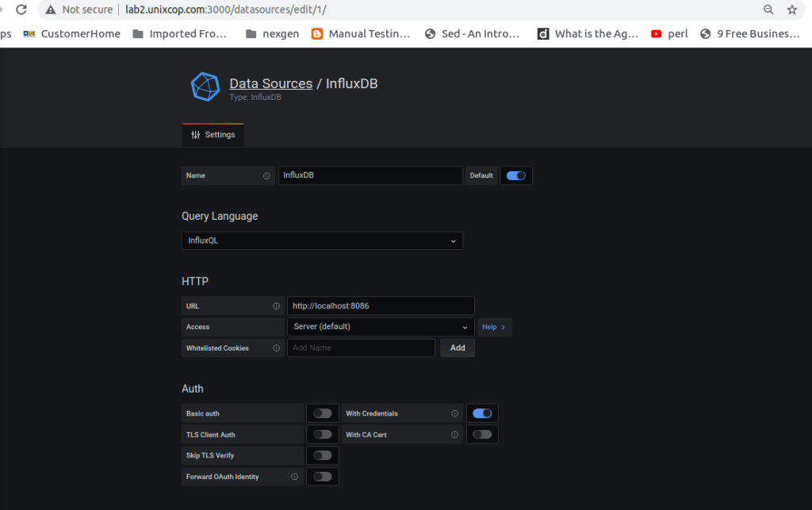
Task: Click the Whitelisted Cookies label
Action: [217, 348]
